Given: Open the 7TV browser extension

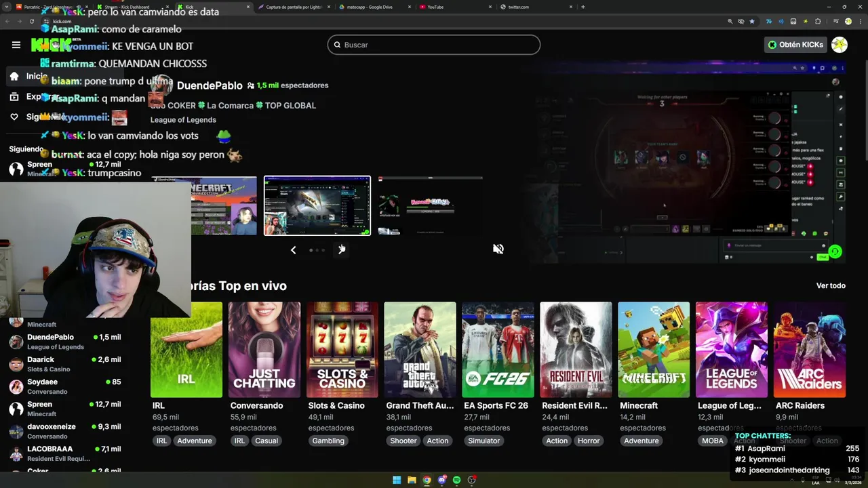Looking at the screenshot, I should tap(769, 22).
